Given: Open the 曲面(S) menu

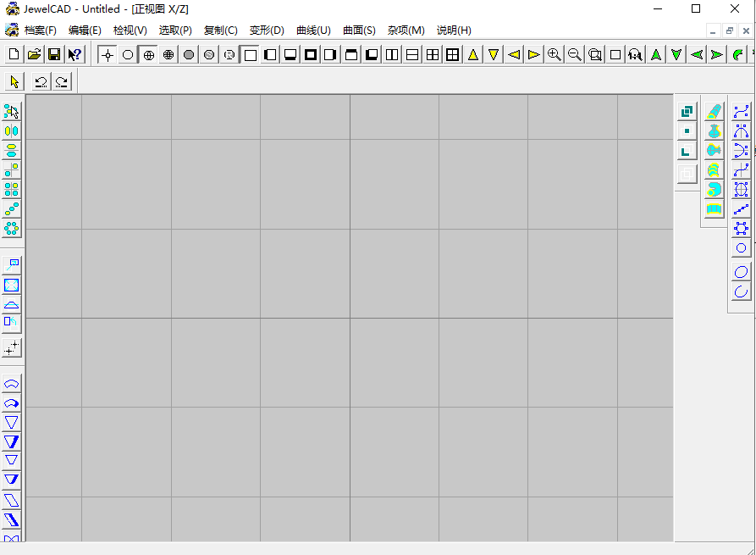Looking at the screenshot, I should pos(359,31).
